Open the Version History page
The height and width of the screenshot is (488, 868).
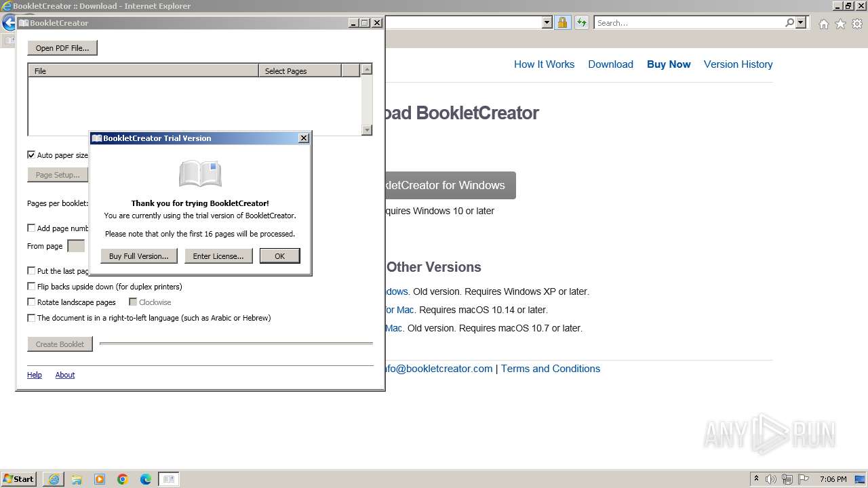pos(738,64)
